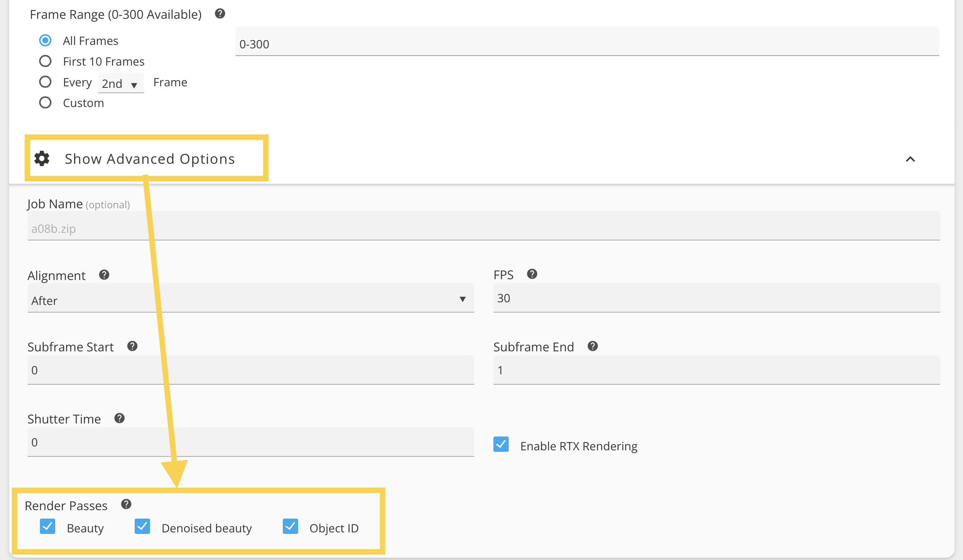The image size is (963, 560).
Task: Click the Shutter Time help icon
Action: click(119, 418)
